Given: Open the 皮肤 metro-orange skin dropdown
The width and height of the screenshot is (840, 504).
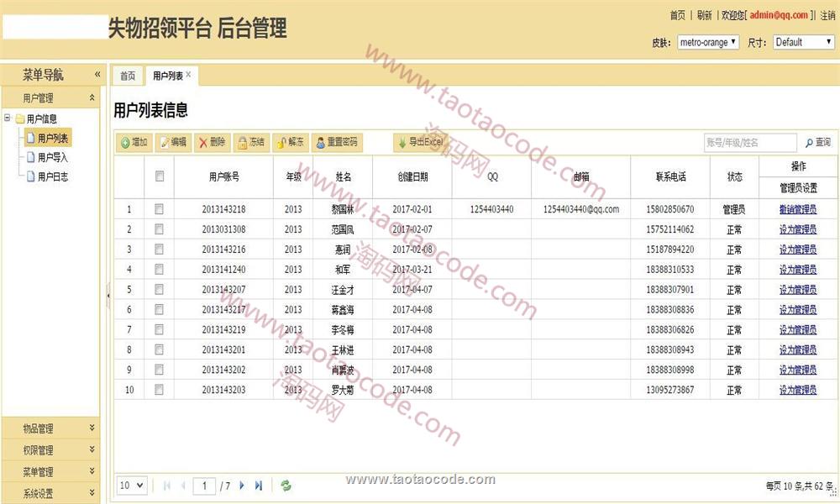Looking at the screenshot, I should click(708, 42).
